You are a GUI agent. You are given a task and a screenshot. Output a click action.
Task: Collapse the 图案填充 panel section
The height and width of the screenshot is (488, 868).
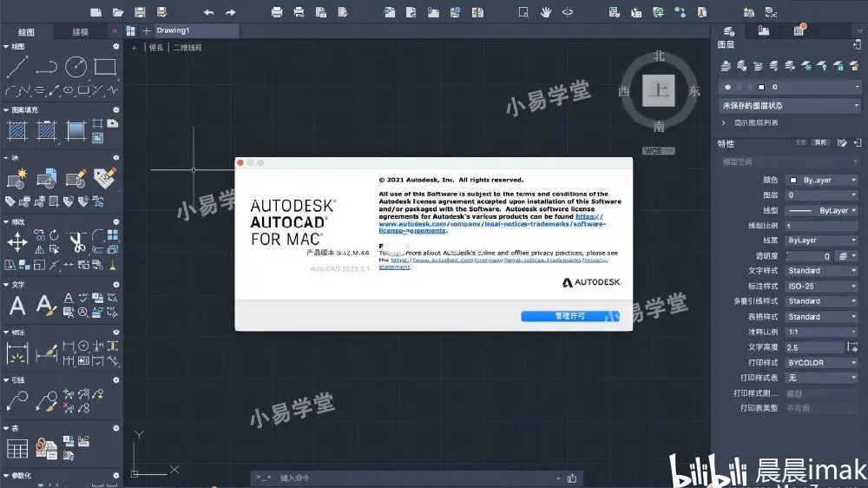click(x=6, y=110)
